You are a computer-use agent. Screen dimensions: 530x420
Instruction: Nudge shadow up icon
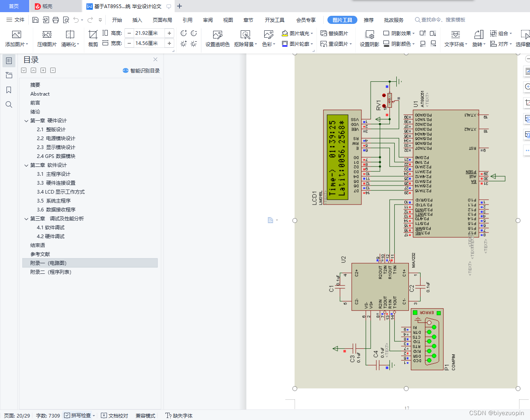[x=423, y=33]
